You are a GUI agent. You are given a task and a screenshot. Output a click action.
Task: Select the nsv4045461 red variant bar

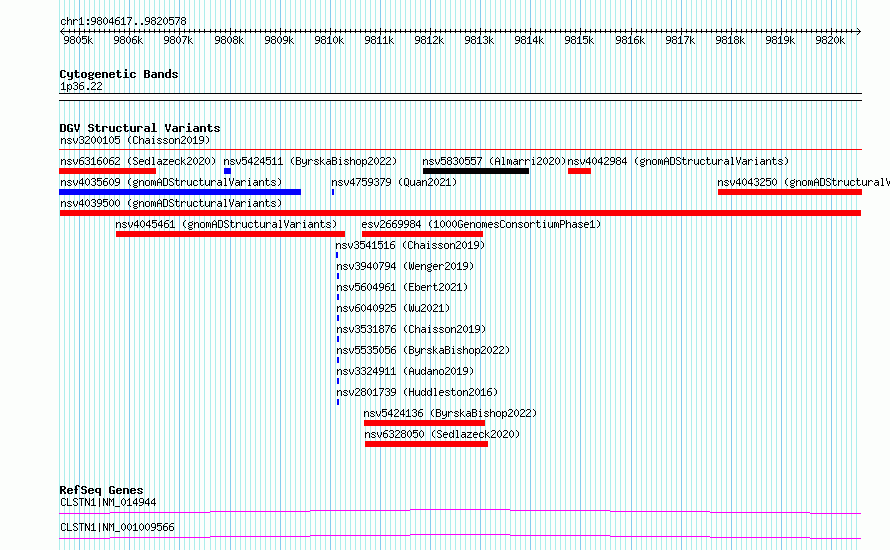tap(230, 234)
